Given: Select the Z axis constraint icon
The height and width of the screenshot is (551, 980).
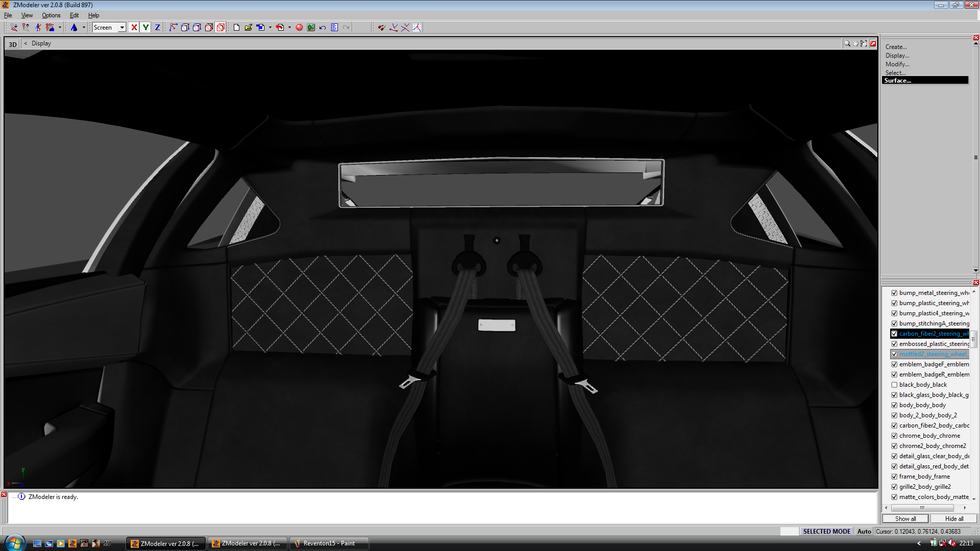Looking at the screenshot, I should [157, 27].
